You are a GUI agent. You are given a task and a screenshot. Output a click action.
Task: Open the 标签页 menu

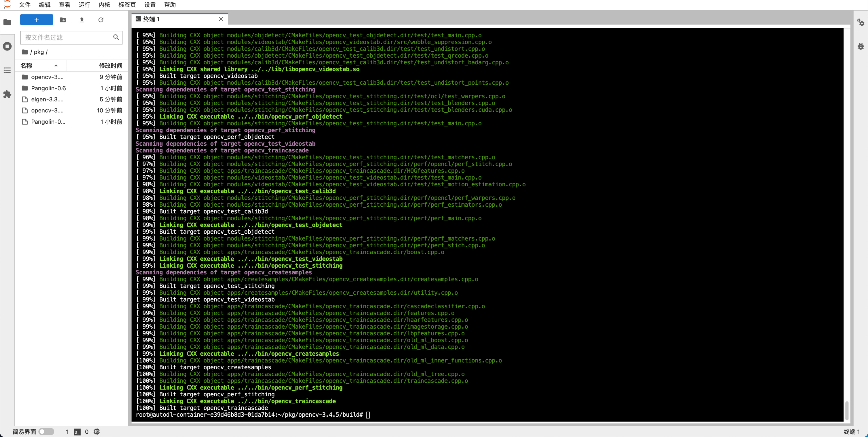[x=127, y=5]
